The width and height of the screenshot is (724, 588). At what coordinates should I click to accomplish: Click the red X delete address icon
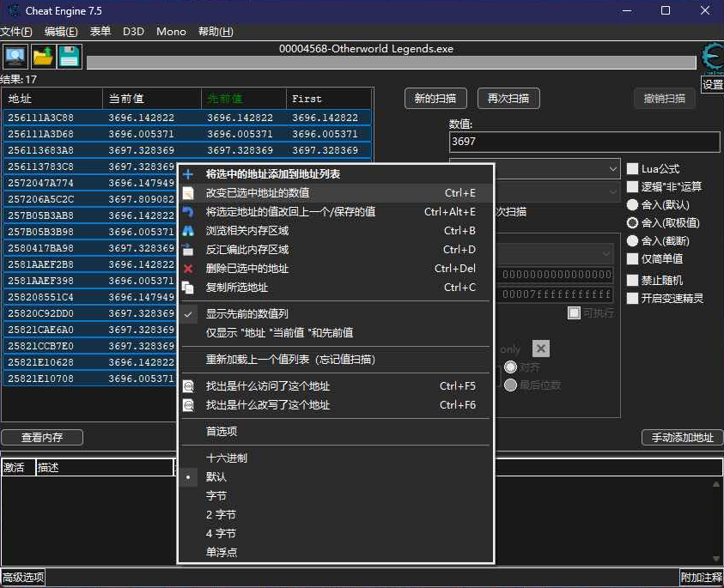[x=188, y=269]
